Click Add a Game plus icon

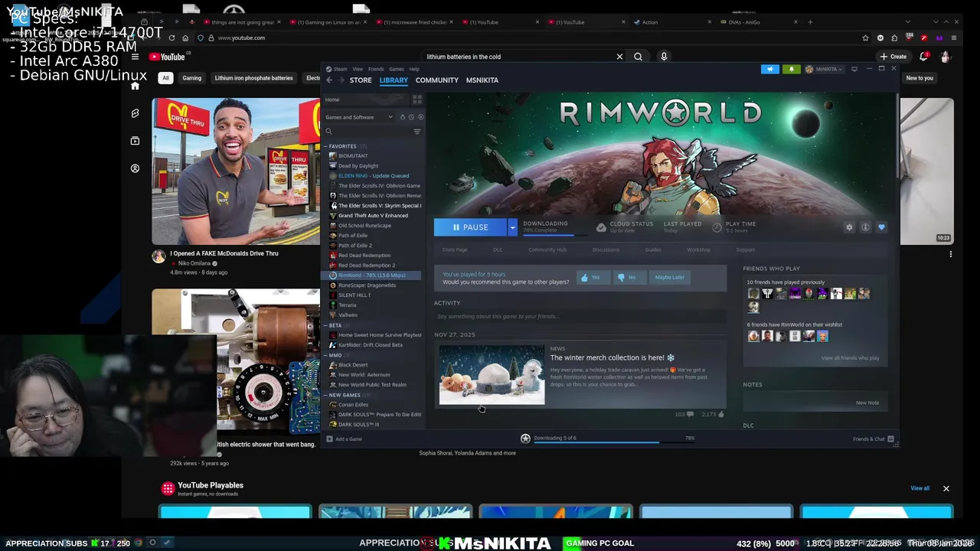[x=329, y=439]
